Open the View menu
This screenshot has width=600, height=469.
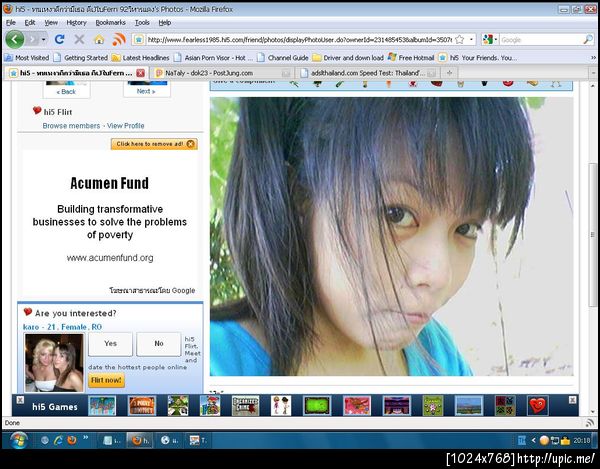[51, 23]
